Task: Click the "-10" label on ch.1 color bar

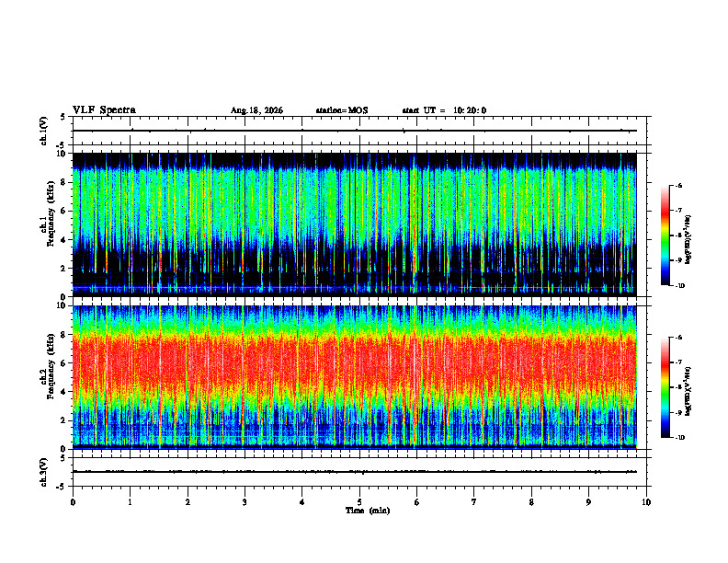Action: (679, 286)
